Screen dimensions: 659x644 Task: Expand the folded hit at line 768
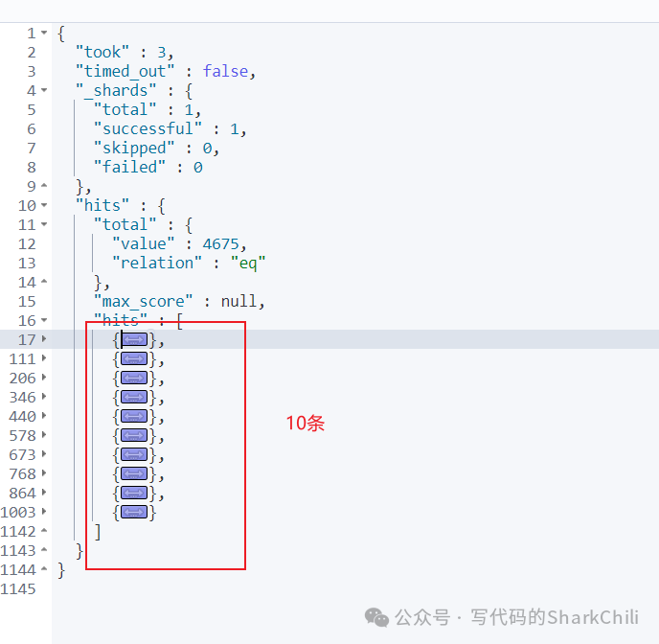click(x=44, y=473)
